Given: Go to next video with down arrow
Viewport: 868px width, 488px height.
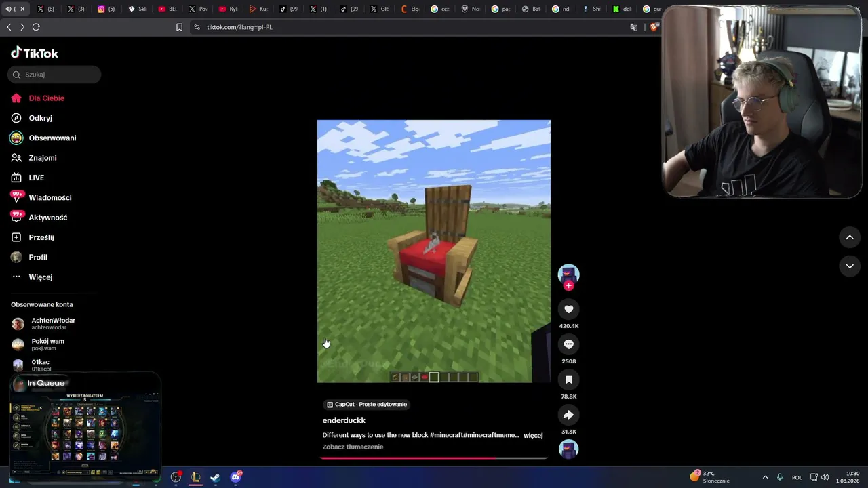Looking at the screenshot, I should click(x=850, y=266).
